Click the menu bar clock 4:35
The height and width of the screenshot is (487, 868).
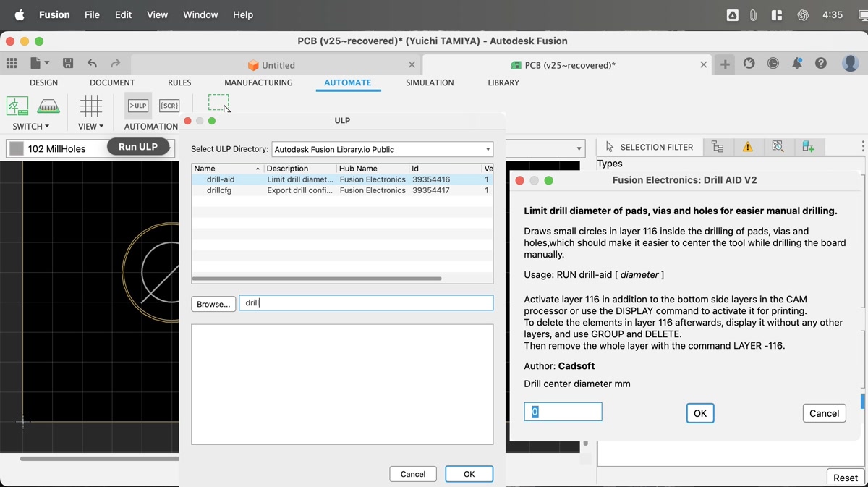click(x=833, y=14)
